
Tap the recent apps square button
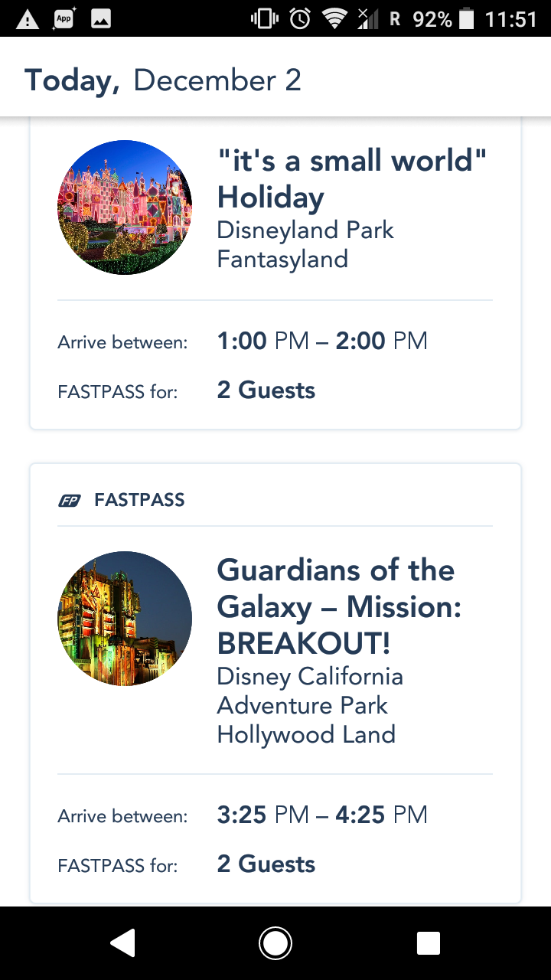tap(428, 943)
